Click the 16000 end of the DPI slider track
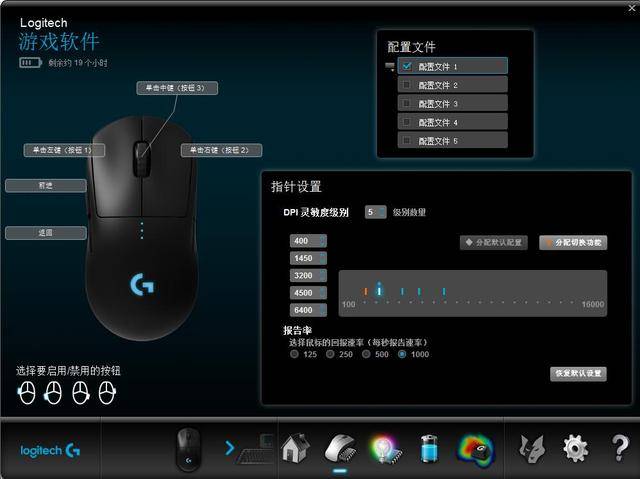 pos(593,304)
